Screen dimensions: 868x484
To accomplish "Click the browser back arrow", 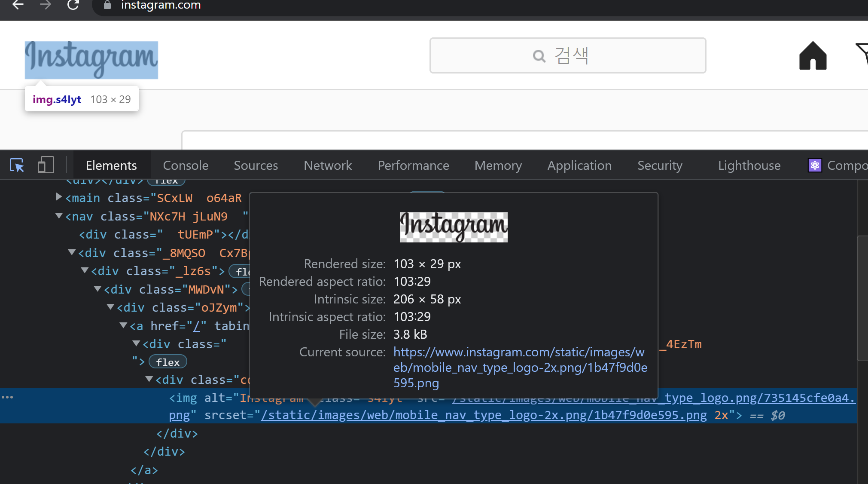I will click(18, 5).
